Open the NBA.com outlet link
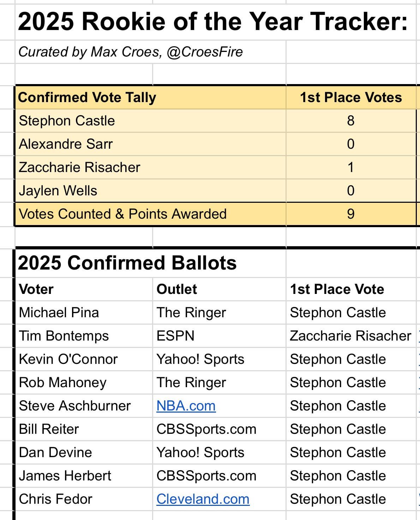The width and height of the screenshot is (420, 520). click(x=186, y=406)
